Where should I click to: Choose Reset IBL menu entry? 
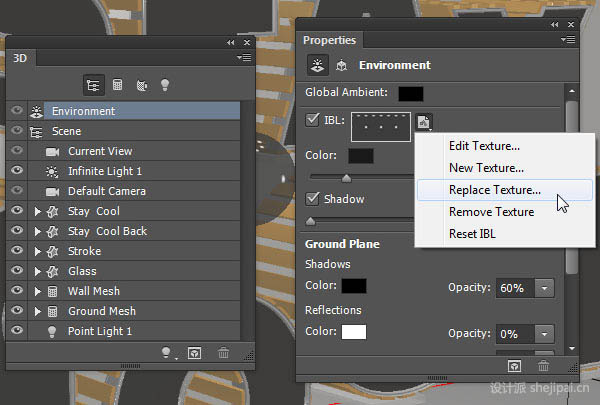pyautogui.click(x=472, y=234)
